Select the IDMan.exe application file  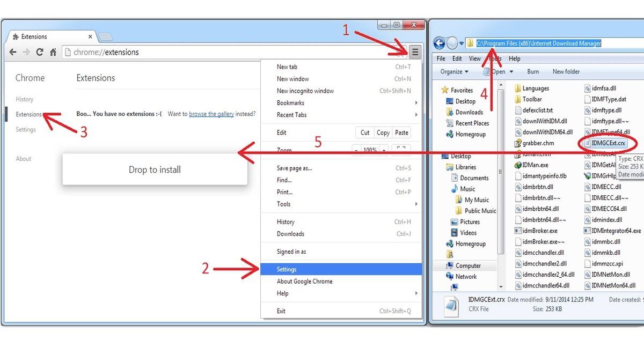[x=535, y=165]
